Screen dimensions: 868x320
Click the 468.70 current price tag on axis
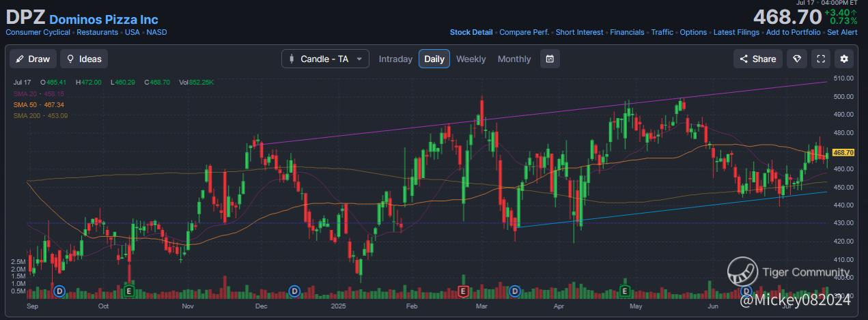pos(844,153)
